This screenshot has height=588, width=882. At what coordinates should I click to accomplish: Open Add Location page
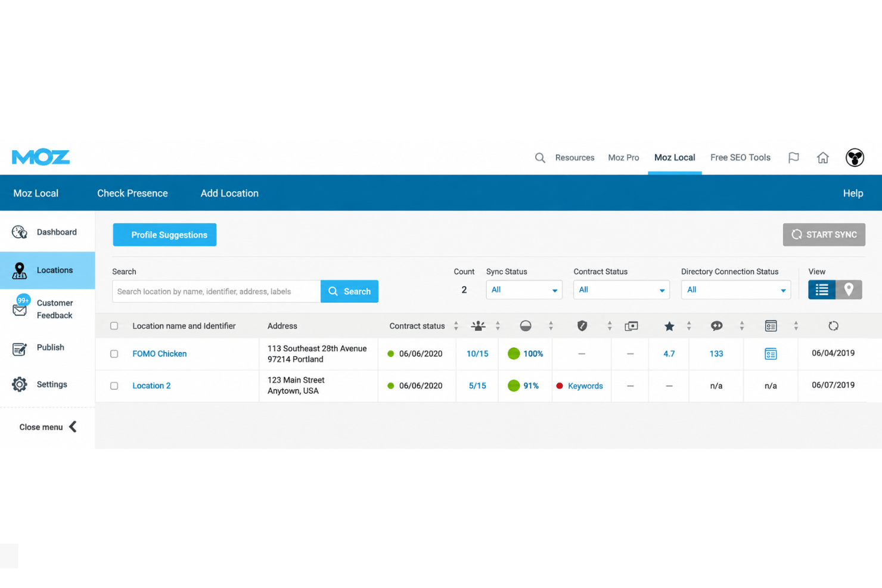[x=229, y=194]
